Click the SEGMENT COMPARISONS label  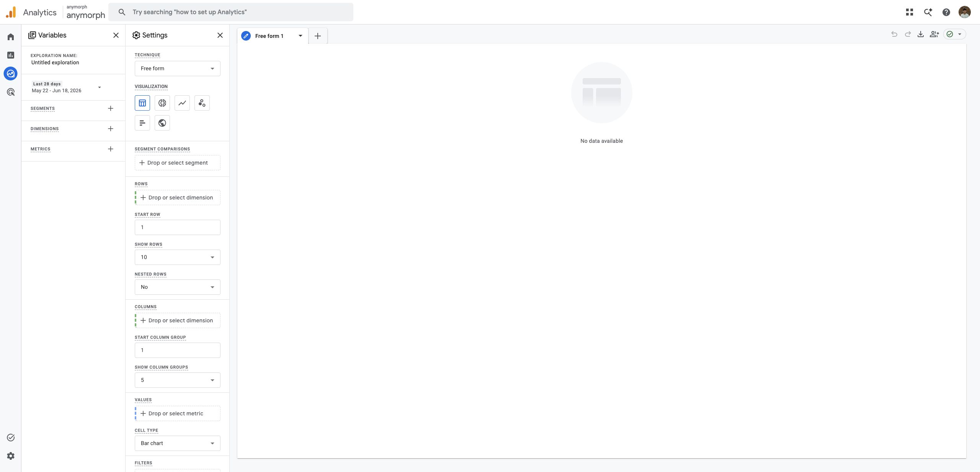tap(162, 149)
